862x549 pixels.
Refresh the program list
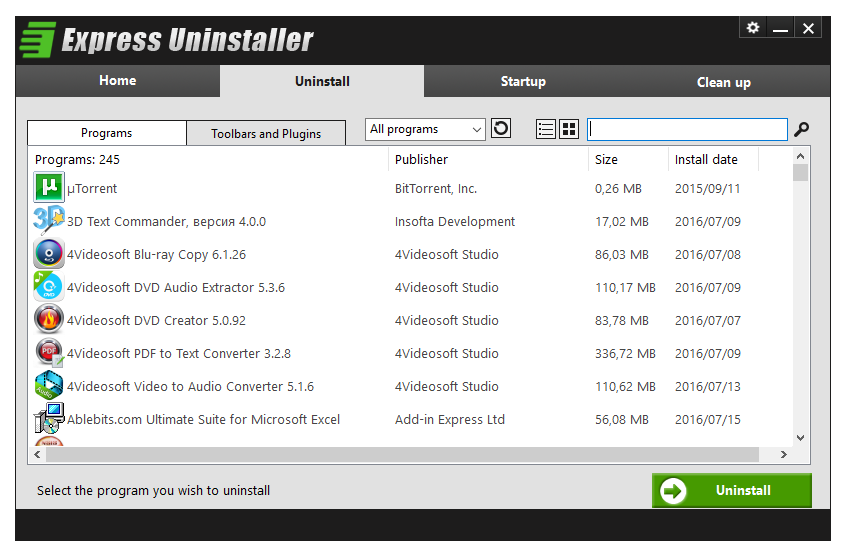coord(501,129)
